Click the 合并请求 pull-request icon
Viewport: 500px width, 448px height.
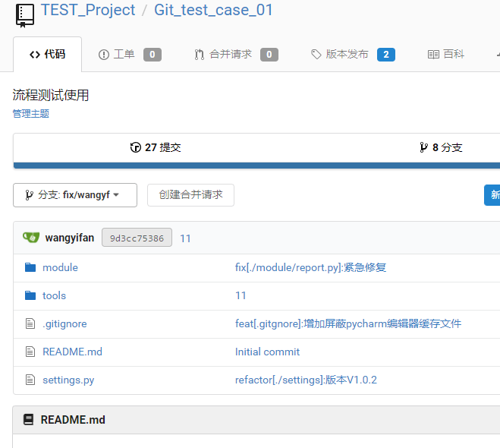coord(200,55)
